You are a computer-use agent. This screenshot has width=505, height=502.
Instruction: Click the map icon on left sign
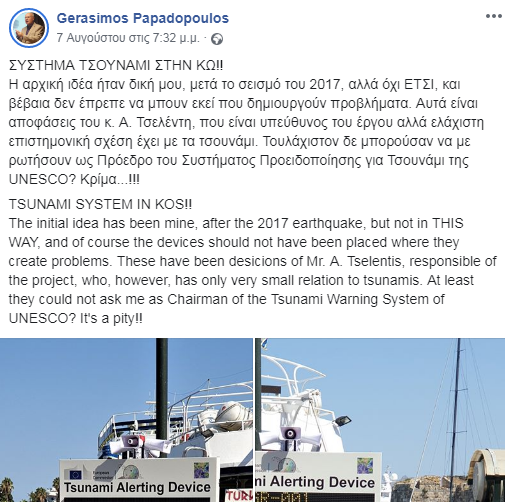[201, 470]
